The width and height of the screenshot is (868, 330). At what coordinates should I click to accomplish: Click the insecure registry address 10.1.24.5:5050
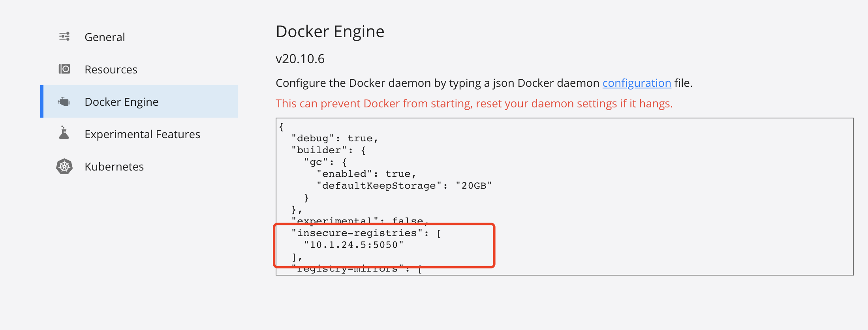coord(354,245)
